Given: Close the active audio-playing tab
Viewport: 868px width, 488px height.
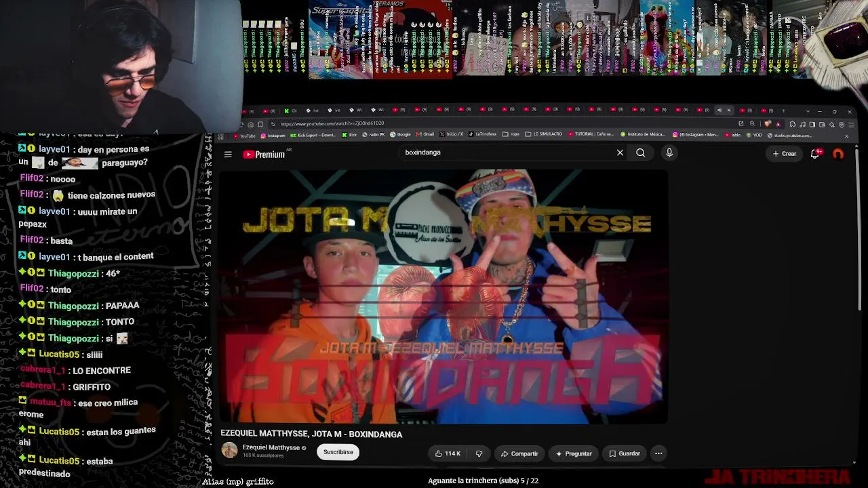Looking at the screenshot, I should [x=729, y=110].
